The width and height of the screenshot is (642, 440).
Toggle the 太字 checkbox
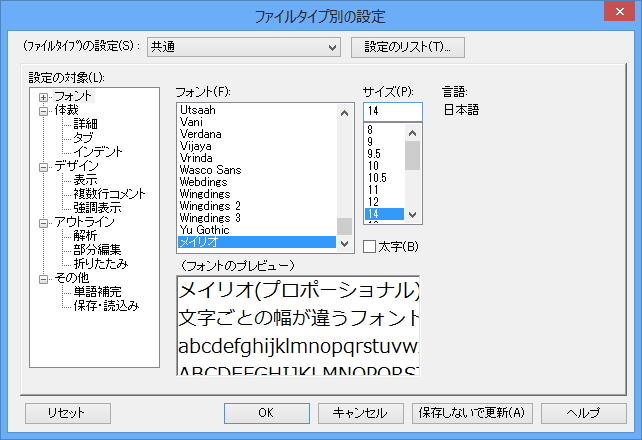369,246
